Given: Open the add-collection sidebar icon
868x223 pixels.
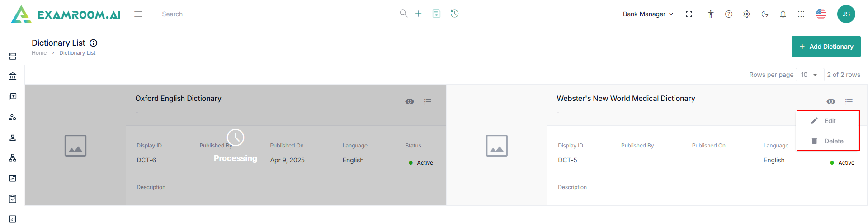Looking at the screenshot, I should [13, 97].
